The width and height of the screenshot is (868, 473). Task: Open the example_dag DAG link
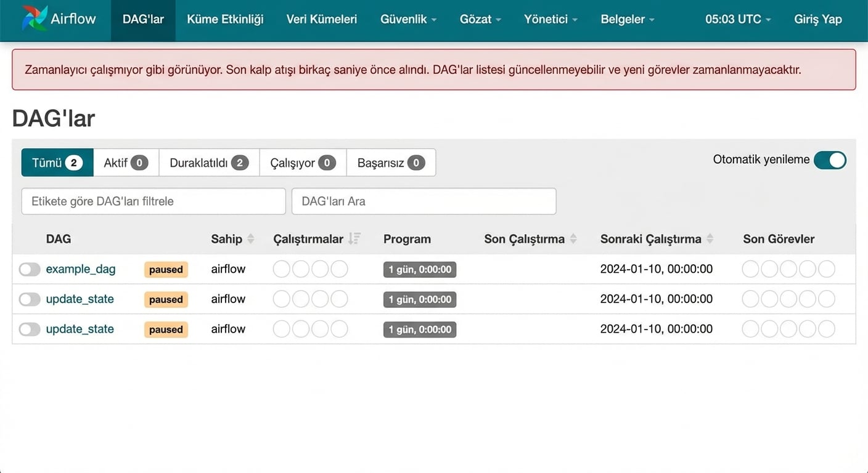[81, 269]
